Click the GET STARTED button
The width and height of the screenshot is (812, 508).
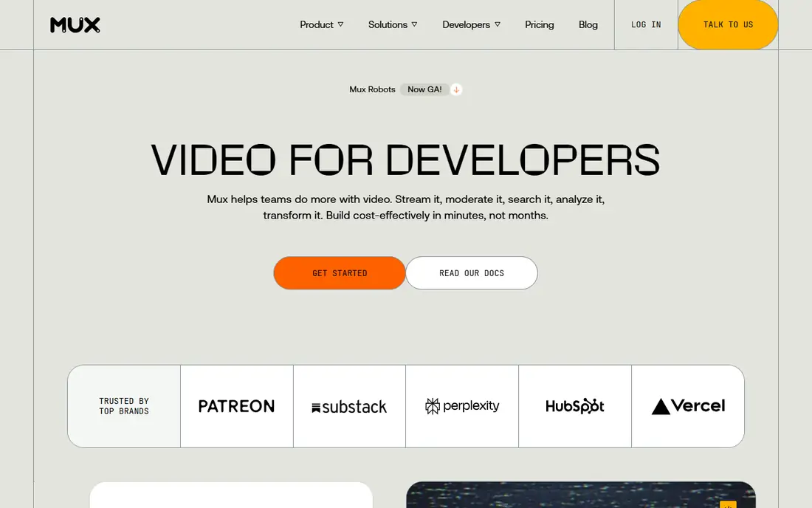click(340, 273)
